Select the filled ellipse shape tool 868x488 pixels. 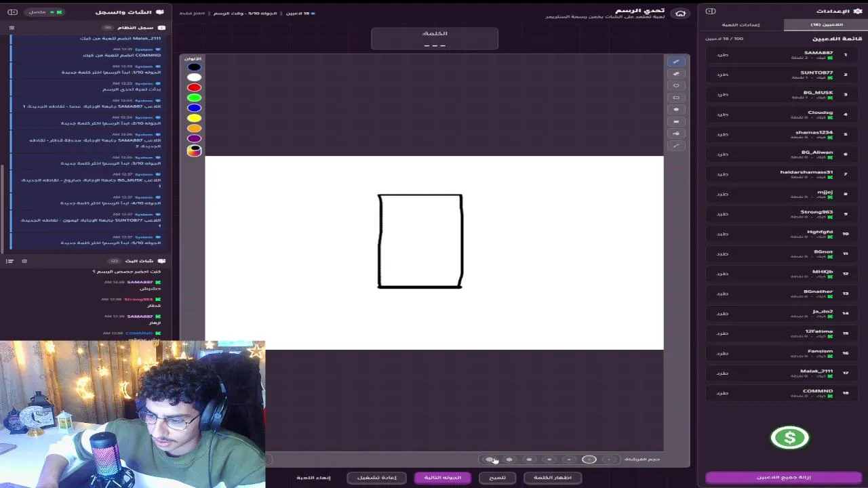pos(676,109)
